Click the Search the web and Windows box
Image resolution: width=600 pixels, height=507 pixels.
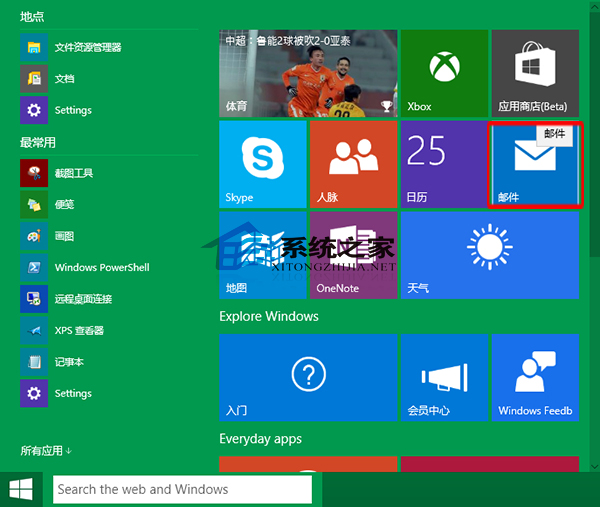coord(182,489)
